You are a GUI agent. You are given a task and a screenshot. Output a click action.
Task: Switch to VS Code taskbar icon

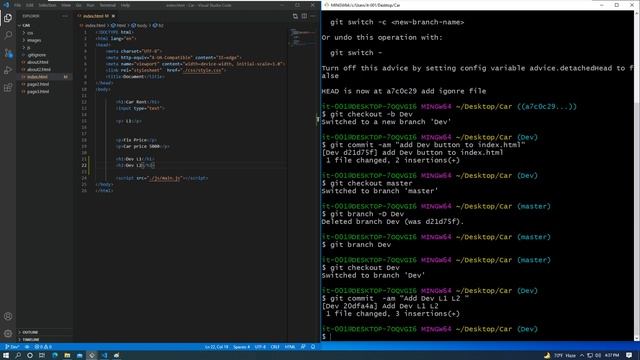click(104, 356)
